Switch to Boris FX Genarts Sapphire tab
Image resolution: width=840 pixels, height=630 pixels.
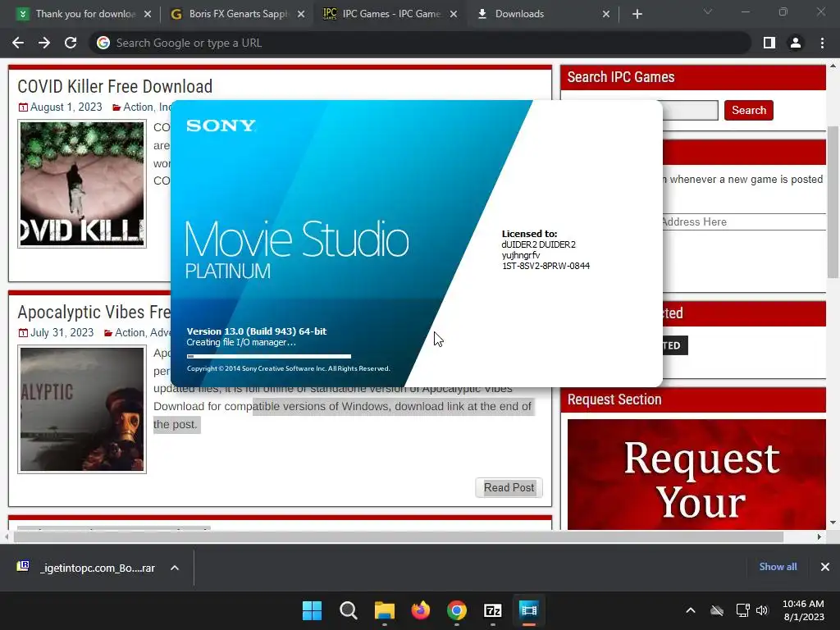click(x=238, y=14)
